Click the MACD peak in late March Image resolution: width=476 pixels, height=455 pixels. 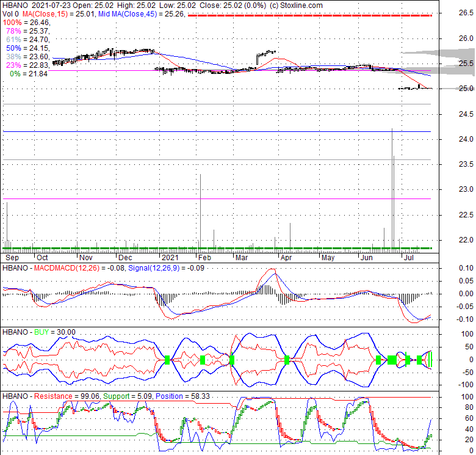click(x=272, y=270)
